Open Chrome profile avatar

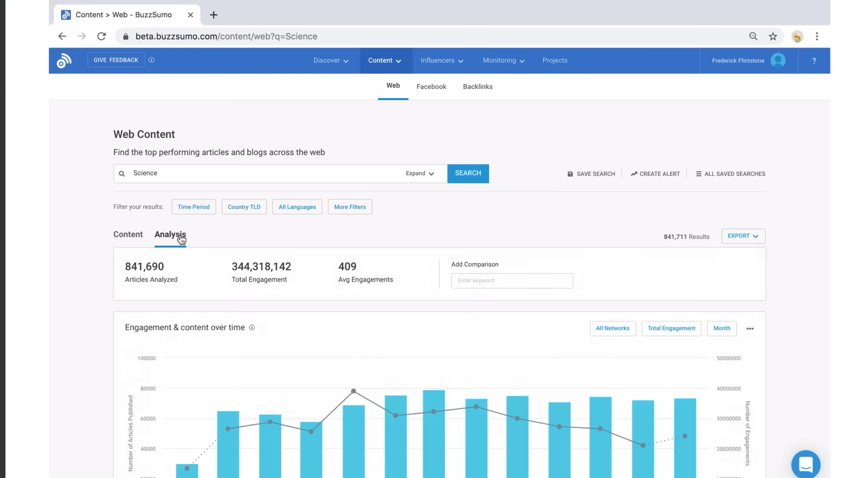[797, 37]
